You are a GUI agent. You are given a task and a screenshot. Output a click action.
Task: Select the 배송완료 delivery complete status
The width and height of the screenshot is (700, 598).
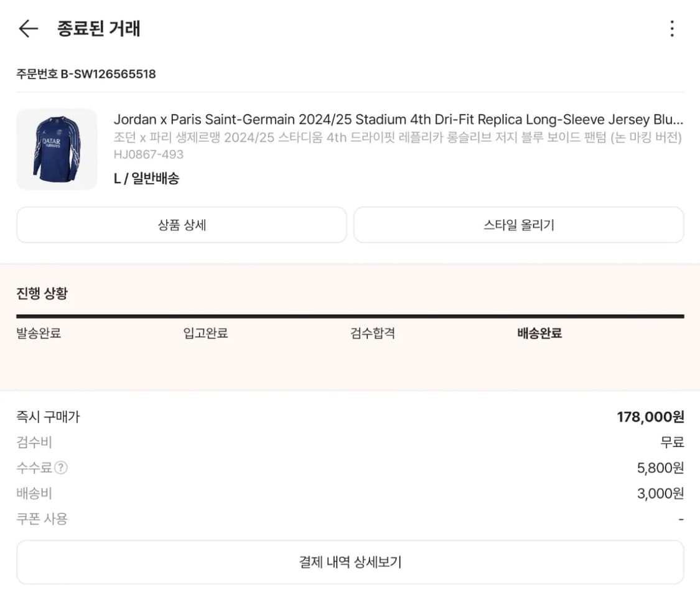(539, 333)
